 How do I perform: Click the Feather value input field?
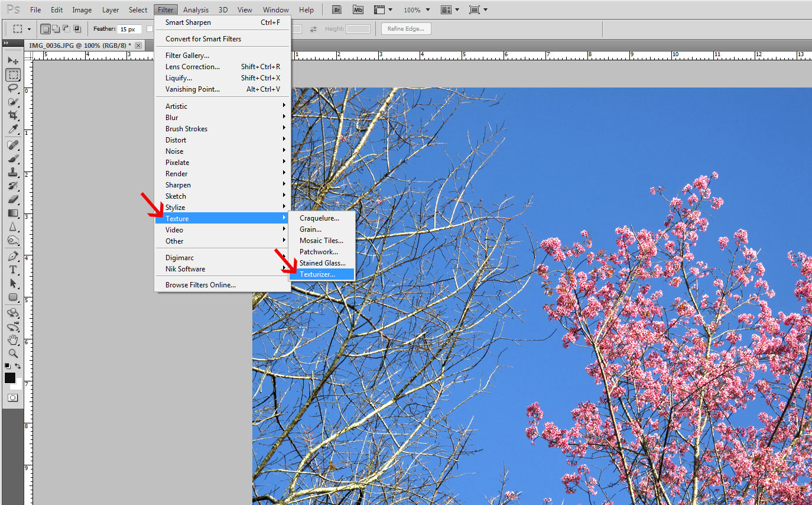pos(129,29)
